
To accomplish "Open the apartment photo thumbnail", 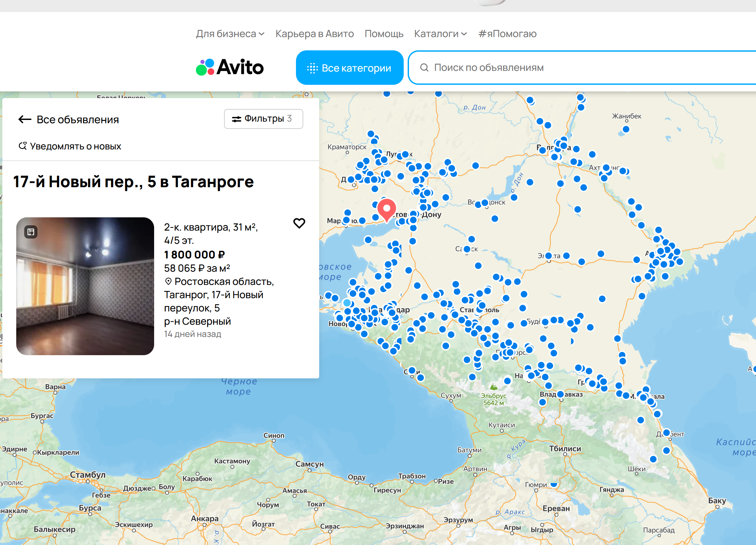I will (x=85, y=286).
